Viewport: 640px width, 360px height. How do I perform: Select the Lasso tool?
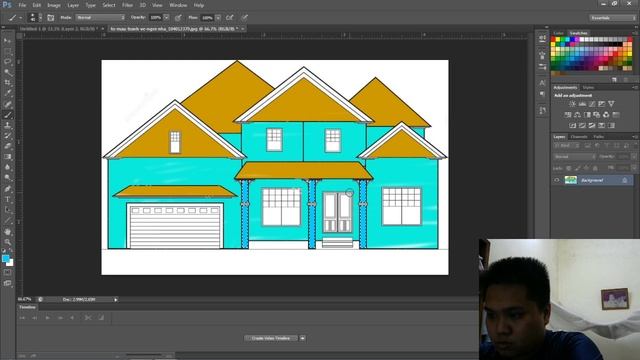point(7,62)
